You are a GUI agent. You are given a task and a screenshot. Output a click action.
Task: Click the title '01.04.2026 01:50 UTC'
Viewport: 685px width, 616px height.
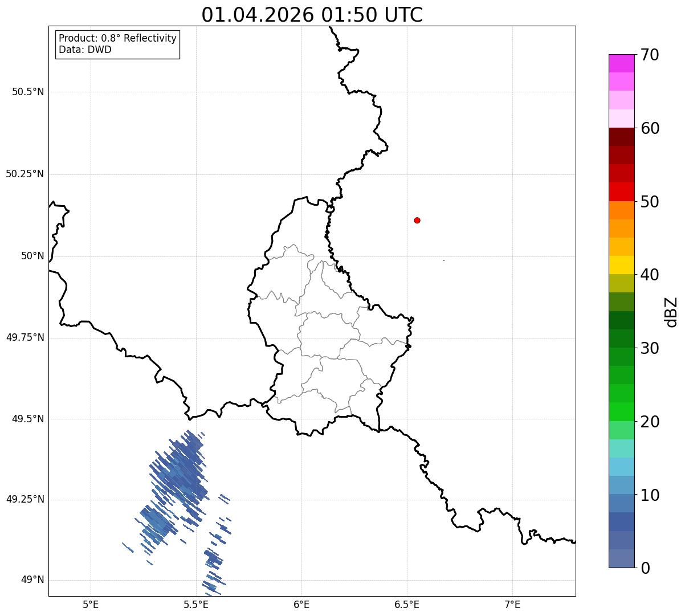(x=312, y=15)
